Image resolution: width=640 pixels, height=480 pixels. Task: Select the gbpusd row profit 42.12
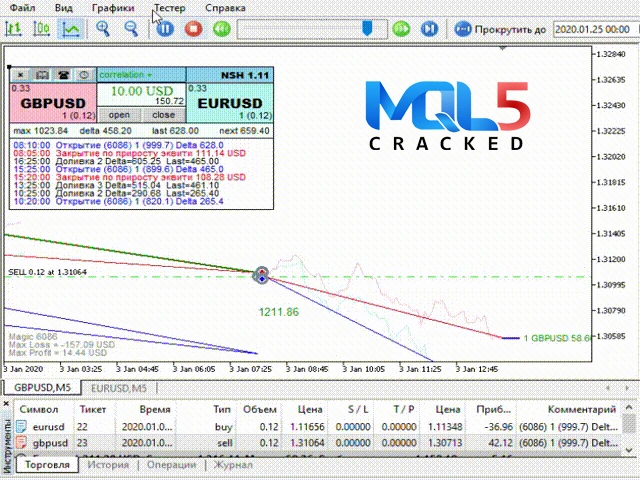click(500, 443)
